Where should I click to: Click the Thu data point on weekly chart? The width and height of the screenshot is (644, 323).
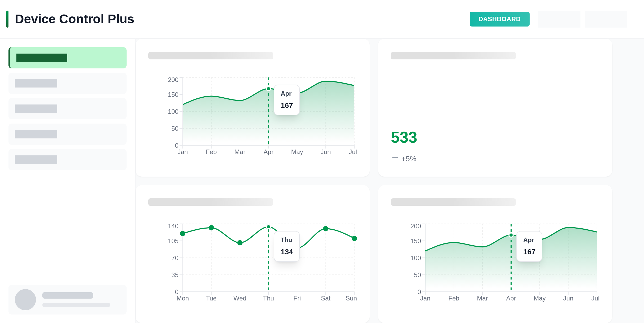click(x=269, y=227)
